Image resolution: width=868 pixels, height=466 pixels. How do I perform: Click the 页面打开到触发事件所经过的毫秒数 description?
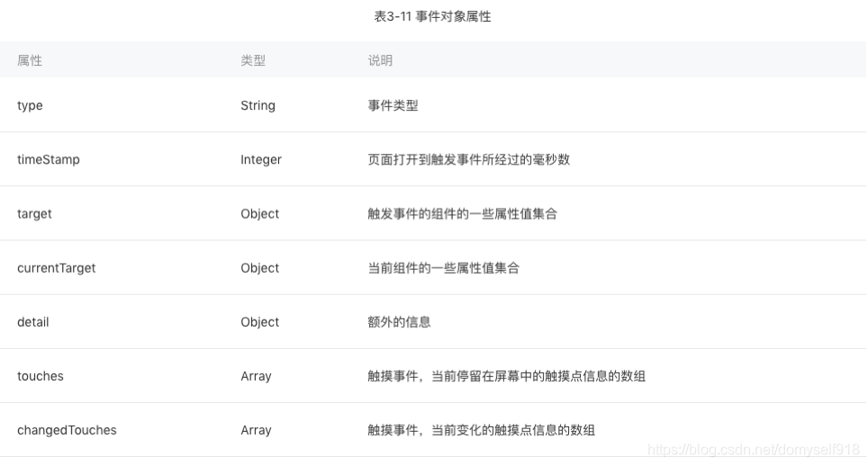coord(468,159)
